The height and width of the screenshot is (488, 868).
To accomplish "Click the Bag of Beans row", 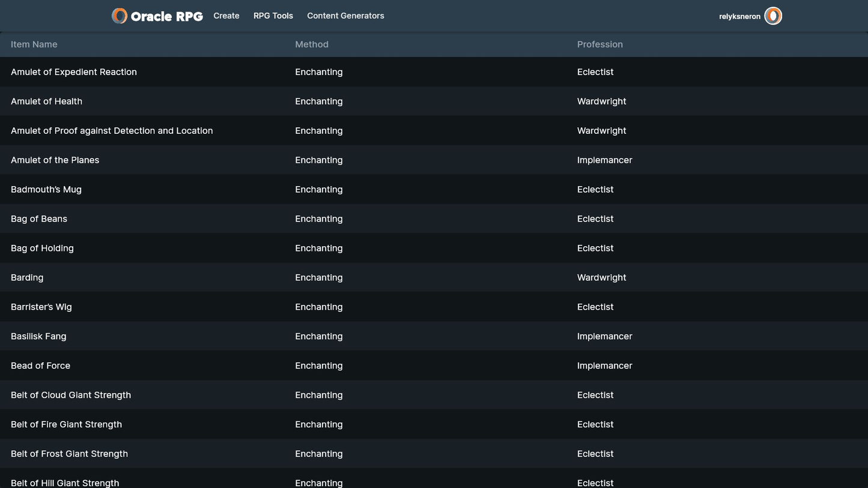I will [x=39, y=219].
